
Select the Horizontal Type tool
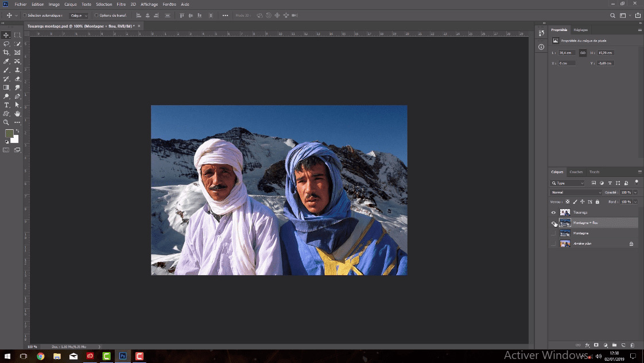pos(6,105)
